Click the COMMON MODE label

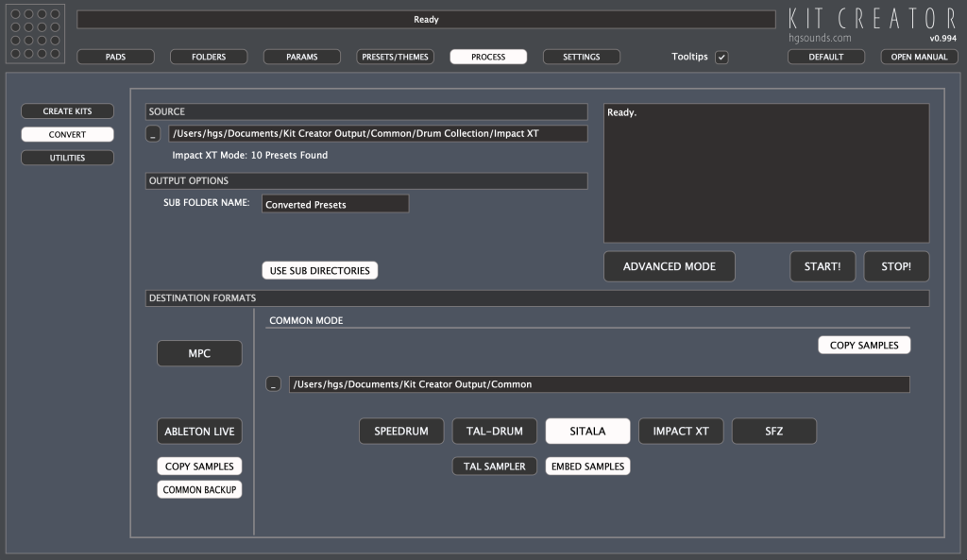(306, 321)
